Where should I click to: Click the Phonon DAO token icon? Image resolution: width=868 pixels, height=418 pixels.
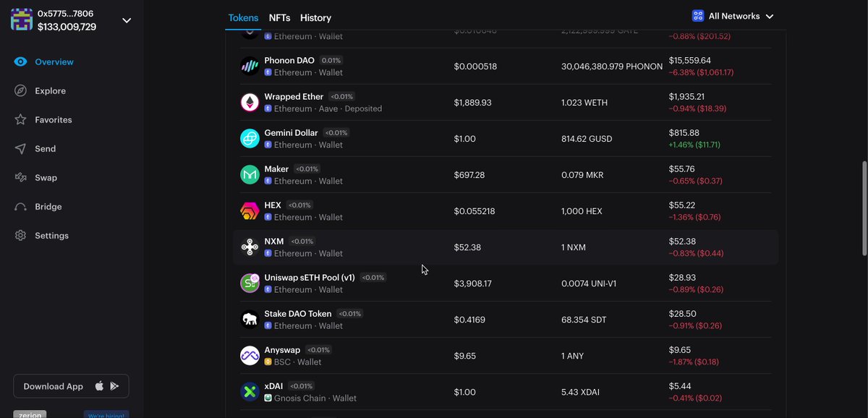pos(250,67)
